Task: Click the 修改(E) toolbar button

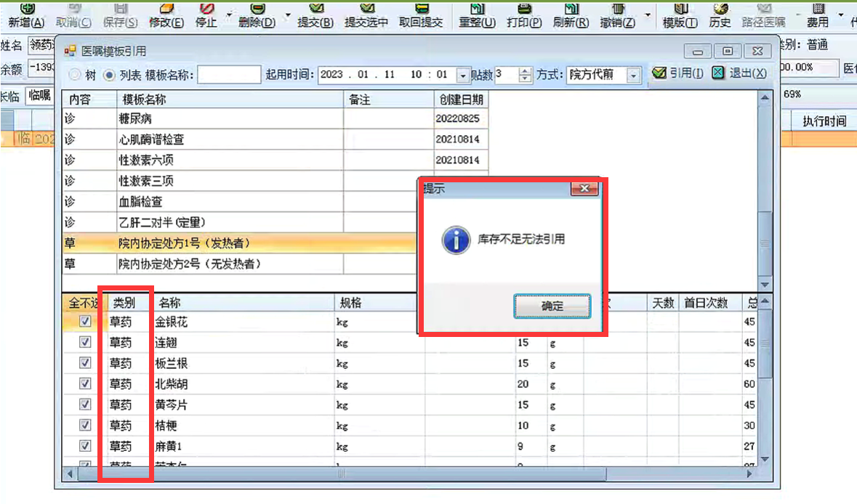Action: click(x=166, y=15)
